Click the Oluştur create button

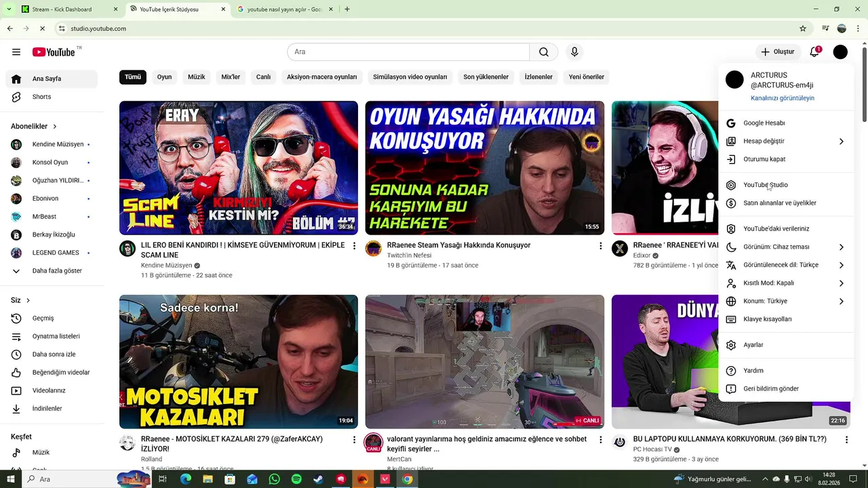[778, 52]
